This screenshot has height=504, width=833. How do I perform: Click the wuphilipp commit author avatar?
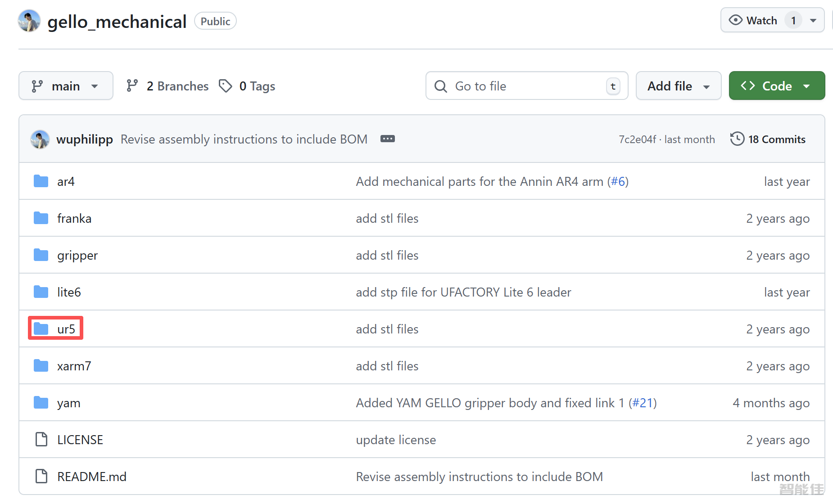[40, 139]
